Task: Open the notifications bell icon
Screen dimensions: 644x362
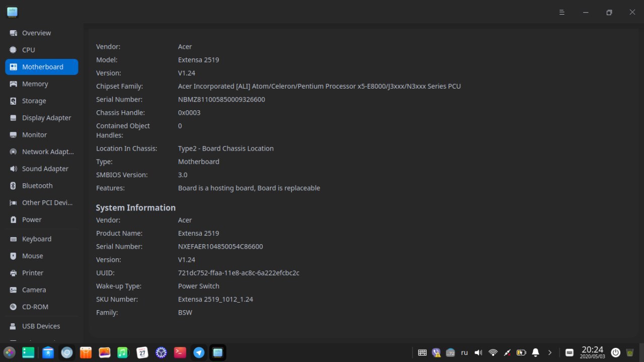Action: click(x=536, y=352)
